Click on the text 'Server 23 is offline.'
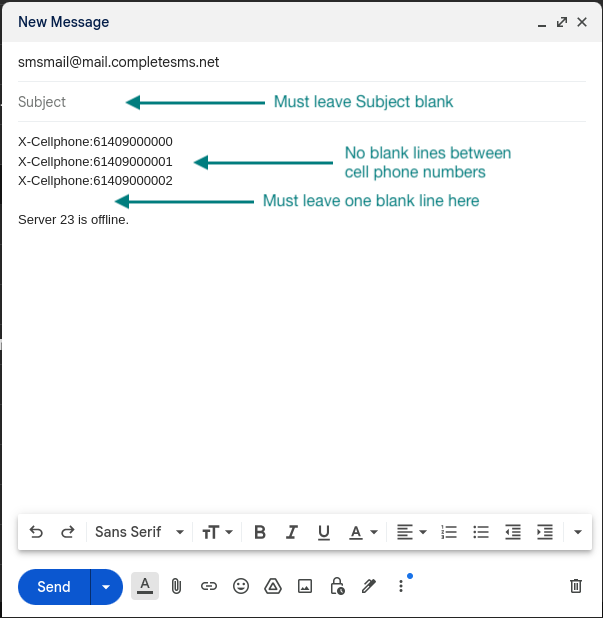The image size is (603, 618). pos(74,220)
